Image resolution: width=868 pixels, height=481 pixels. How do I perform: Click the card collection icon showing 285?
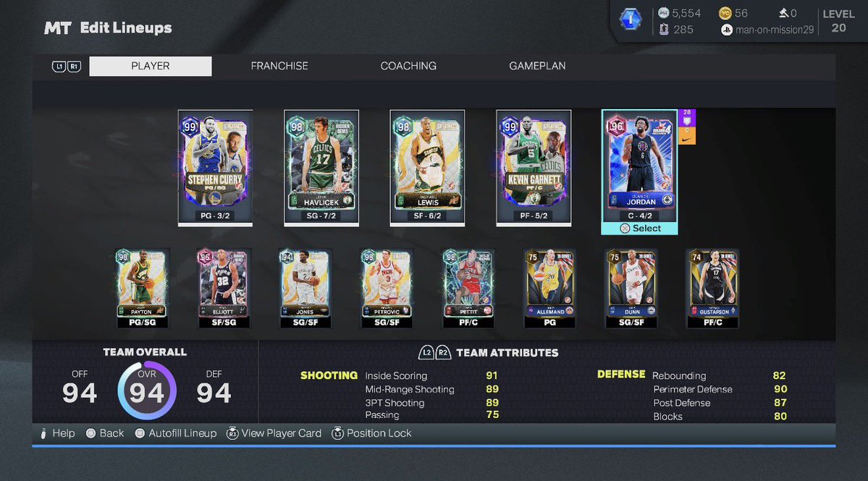click(x=665, y=29)
